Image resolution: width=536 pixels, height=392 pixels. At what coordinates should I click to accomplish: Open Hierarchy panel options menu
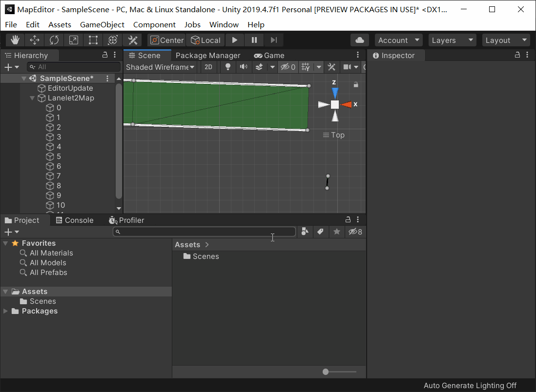click(115, 55)
